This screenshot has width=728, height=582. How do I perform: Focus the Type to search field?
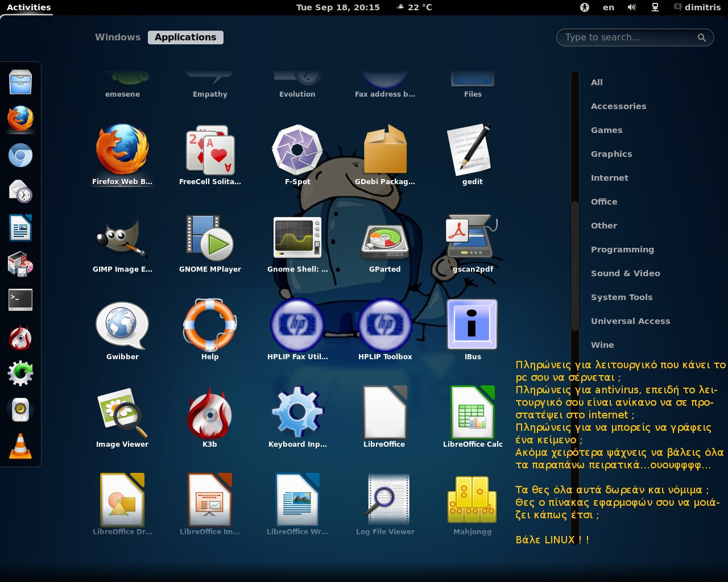(628, 38)
